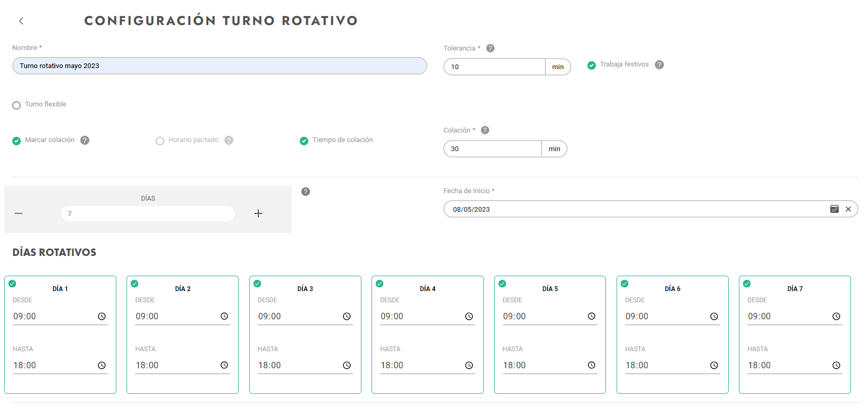Image resolution: width=868 pixels, height=414 pixels.
Task: Click clock icon for Día 1 Desde
Action: coord(102,317)
